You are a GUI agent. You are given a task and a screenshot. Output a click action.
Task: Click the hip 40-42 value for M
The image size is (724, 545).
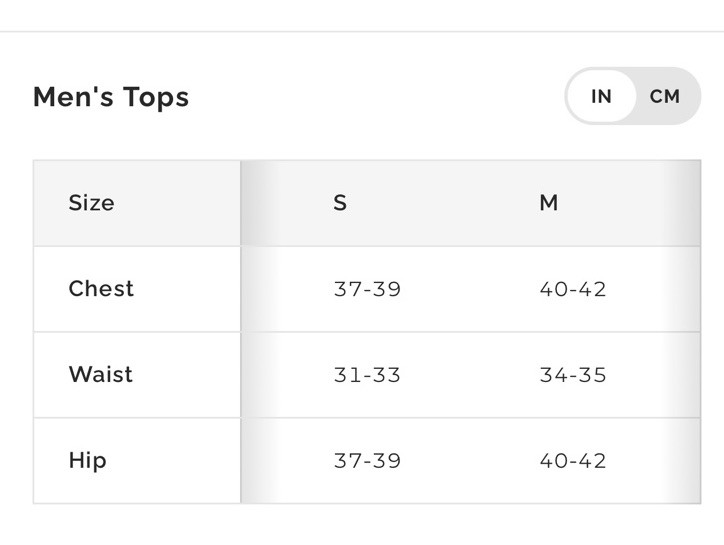[x=573, y=461]
